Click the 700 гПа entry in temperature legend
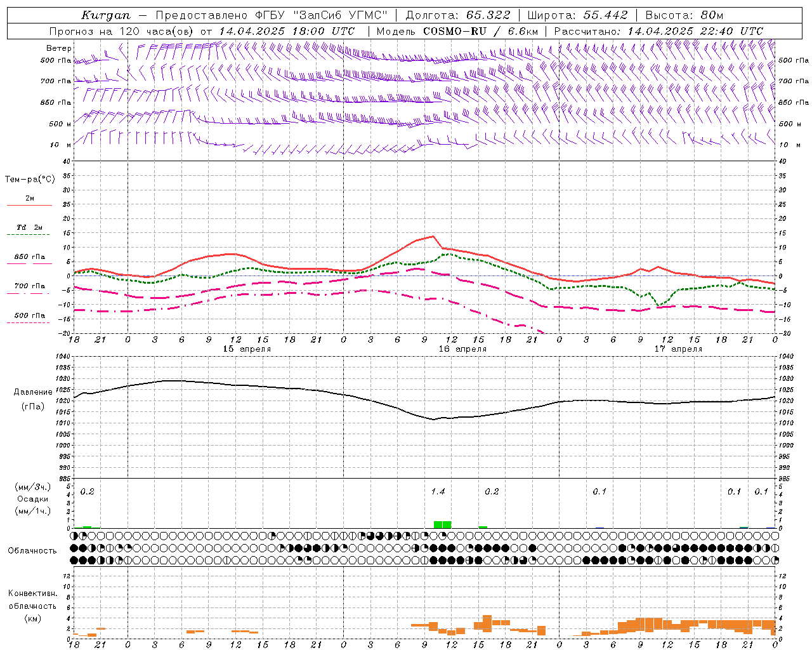This screenshot has width=812, height=650. (29, 286)
